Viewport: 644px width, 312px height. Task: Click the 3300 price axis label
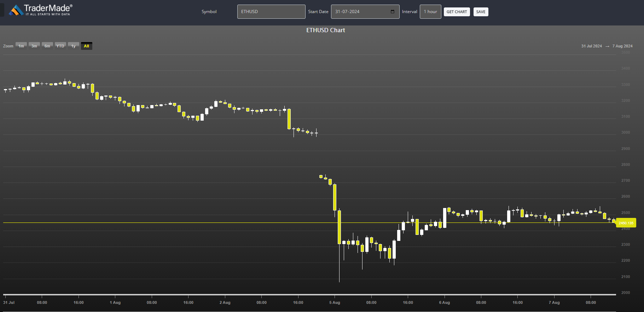click(626, 85)
